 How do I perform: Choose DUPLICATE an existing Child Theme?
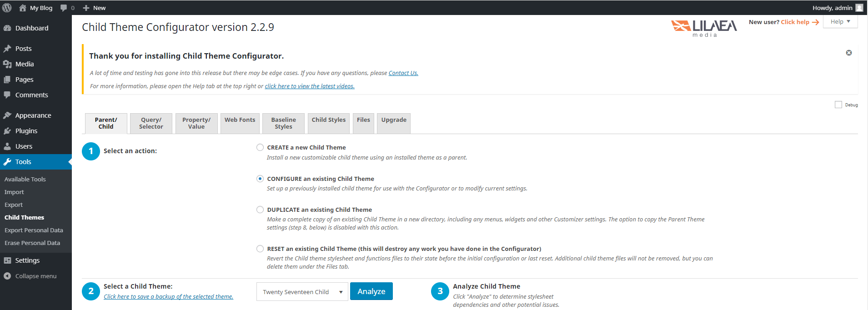260,210
